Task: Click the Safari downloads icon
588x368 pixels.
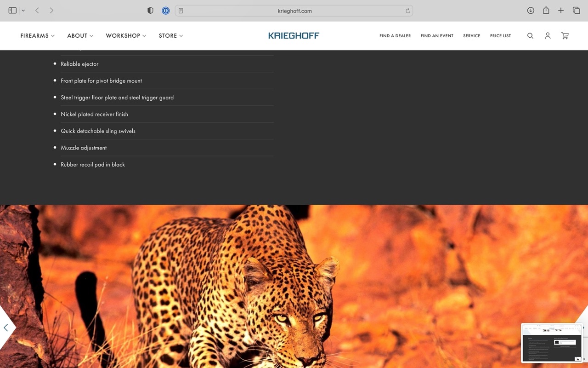Action: tap(531, 11)
